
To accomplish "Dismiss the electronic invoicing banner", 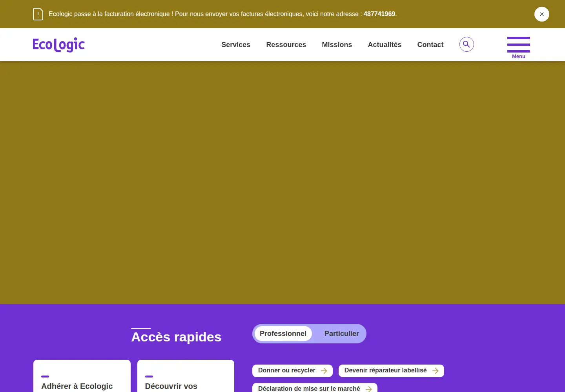I will click(541, 14).
